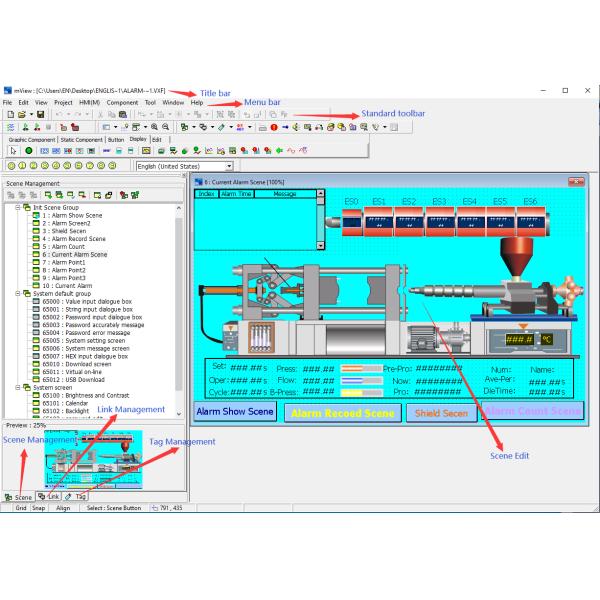The image size is (600, 600).
Task: Collapse the Init Scene Group tree node
Action: coord(17,207)
